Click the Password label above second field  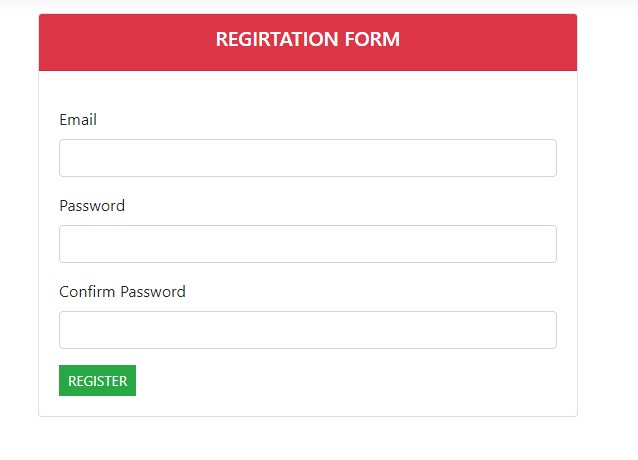[x=92, y=205]
